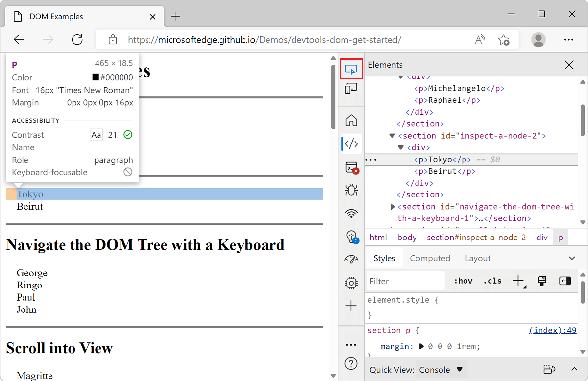This screenshot has width=588, height=381.
Task: Open the Console tool showing error badge
Action: coord(351,167)
